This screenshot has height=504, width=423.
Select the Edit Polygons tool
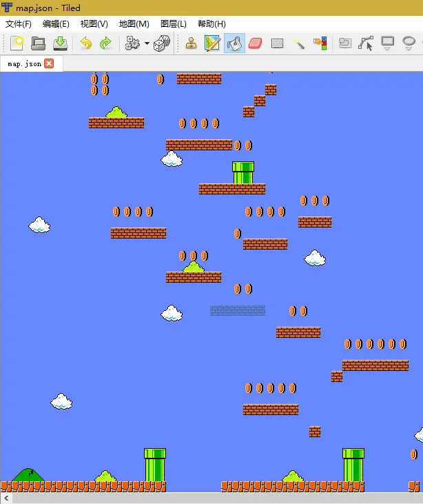pos(366,43)
